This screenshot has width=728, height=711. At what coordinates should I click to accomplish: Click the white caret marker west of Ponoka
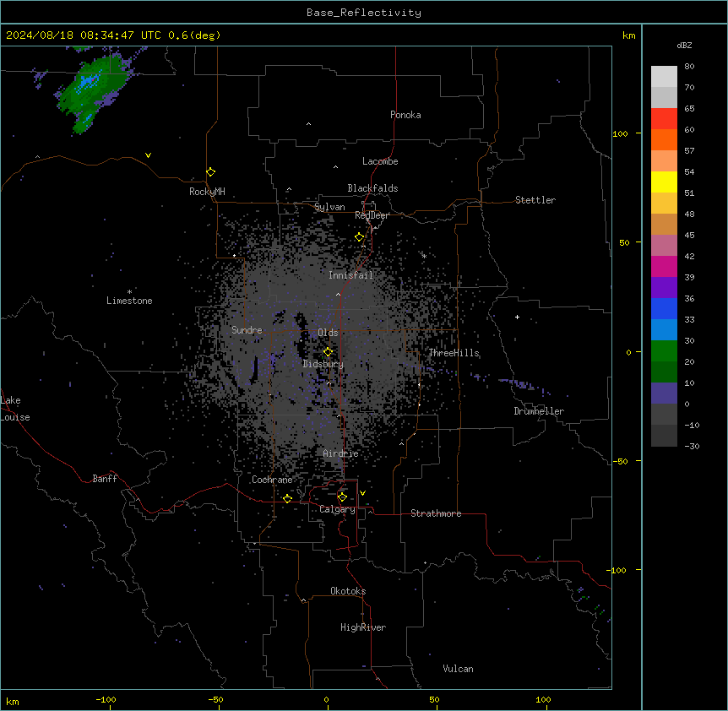[308, 124]
